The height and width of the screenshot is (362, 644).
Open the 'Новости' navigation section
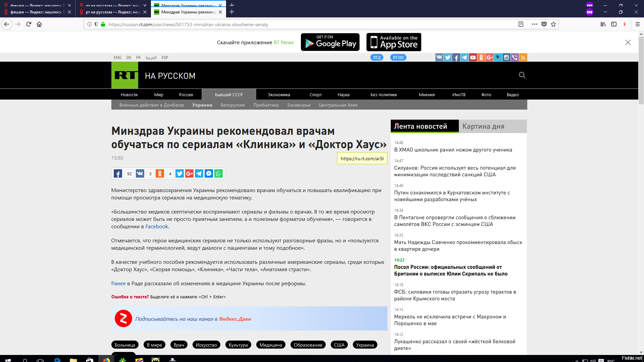click(129, 95)
